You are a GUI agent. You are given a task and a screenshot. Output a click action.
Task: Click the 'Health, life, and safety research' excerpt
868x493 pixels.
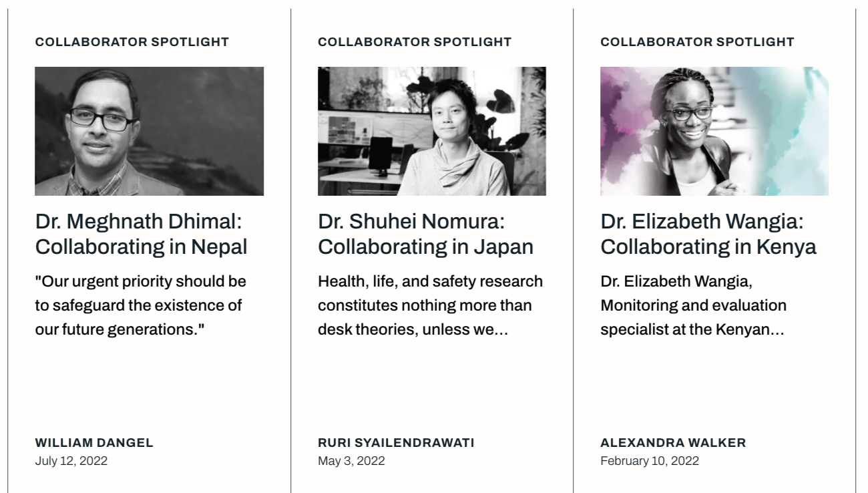click(x=430, y=305)
